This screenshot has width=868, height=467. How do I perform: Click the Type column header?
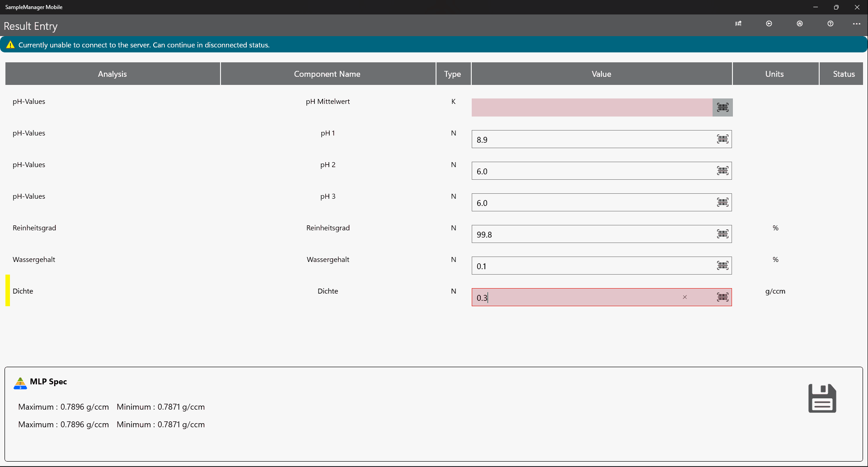tap(453, 74)
